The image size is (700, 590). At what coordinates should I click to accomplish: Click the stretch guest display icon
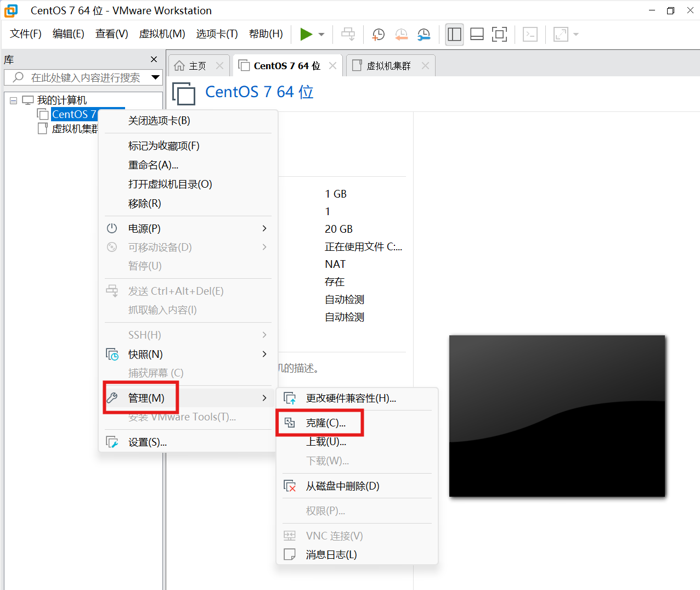(561, 34)
